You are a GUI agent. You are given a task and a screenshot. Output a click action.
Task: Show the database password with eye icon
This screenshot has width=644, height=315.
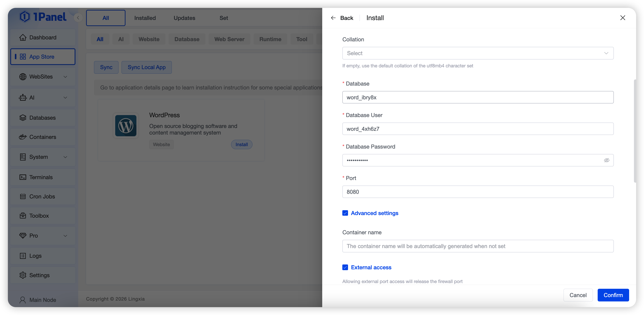606,160
